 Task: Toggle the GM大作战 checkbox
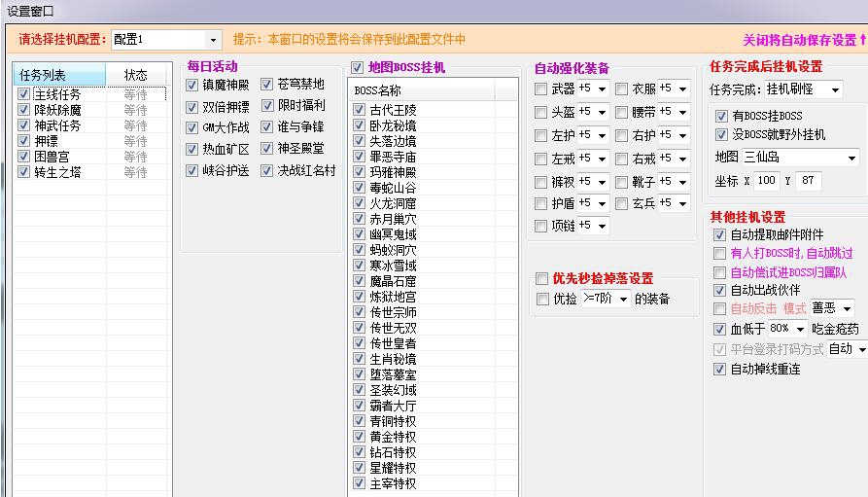(x=192, y=128)
